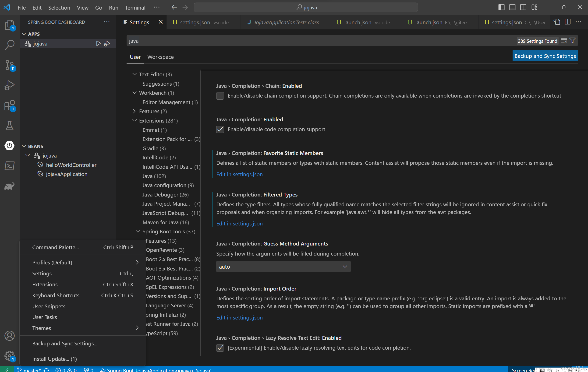Edit Import Order in settings.json

239,318
